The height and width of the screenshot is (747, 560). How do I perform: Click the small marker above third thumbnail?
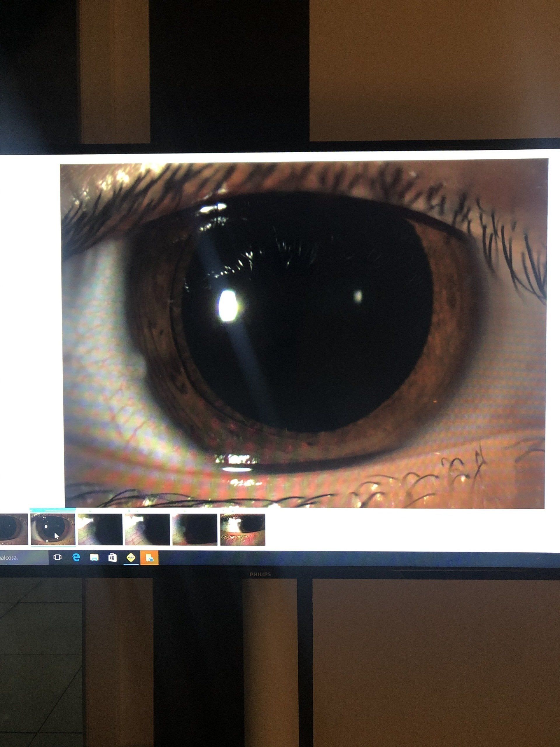[90, 511]
